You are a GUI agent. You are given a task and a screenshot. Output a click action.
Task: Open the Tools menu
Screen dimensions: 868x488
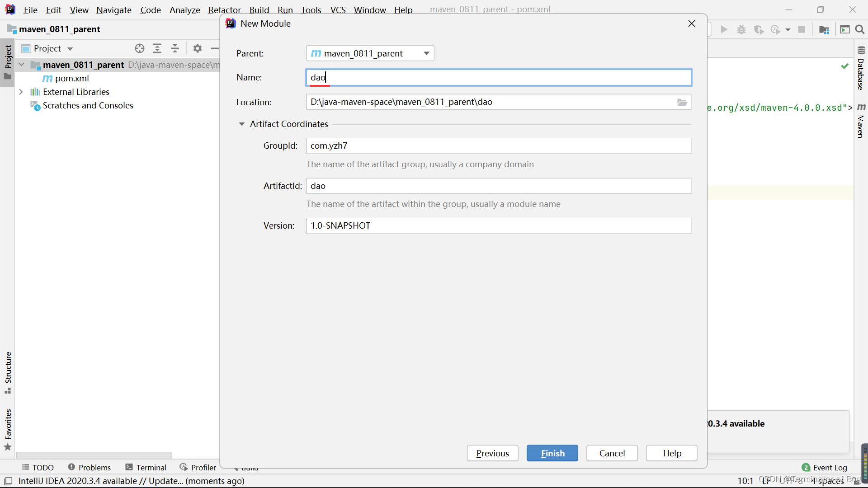click(x=311, y=10)
